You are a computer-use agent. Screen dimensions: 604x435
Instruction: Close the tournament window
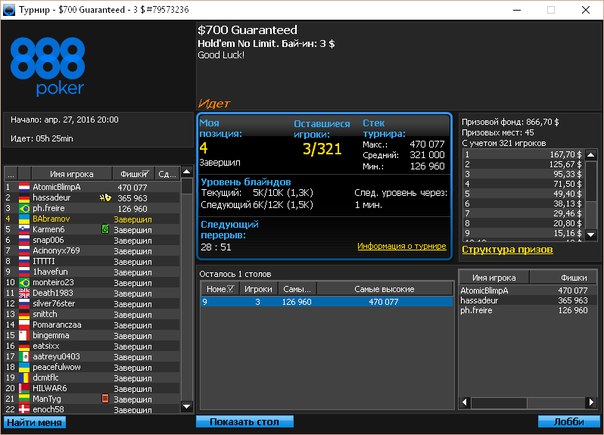[586, 10]
